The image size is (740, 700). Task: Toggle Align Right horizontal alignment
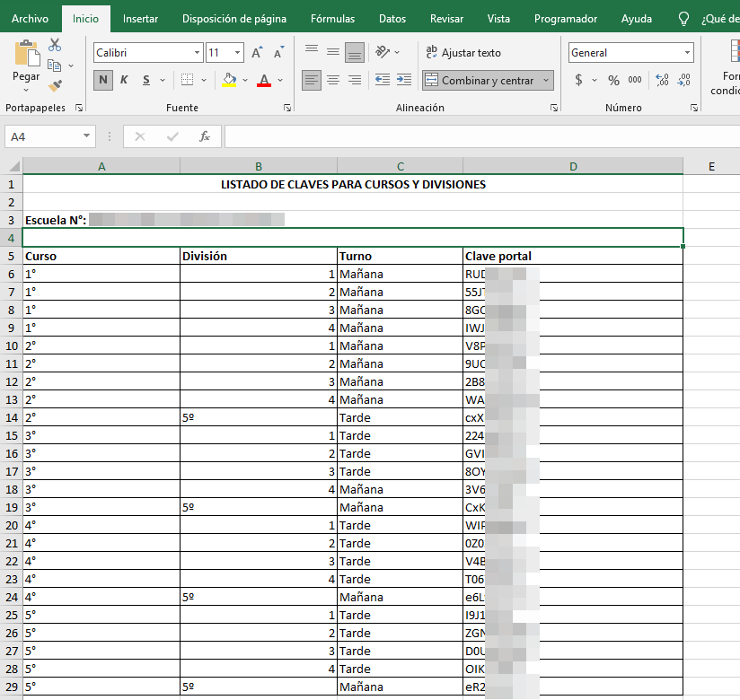tap(355, 80)
